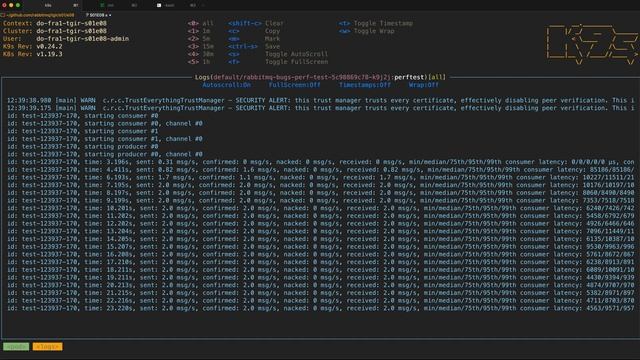
Task: Click the perftest container name in the Logs title
Action: (409, 77)
